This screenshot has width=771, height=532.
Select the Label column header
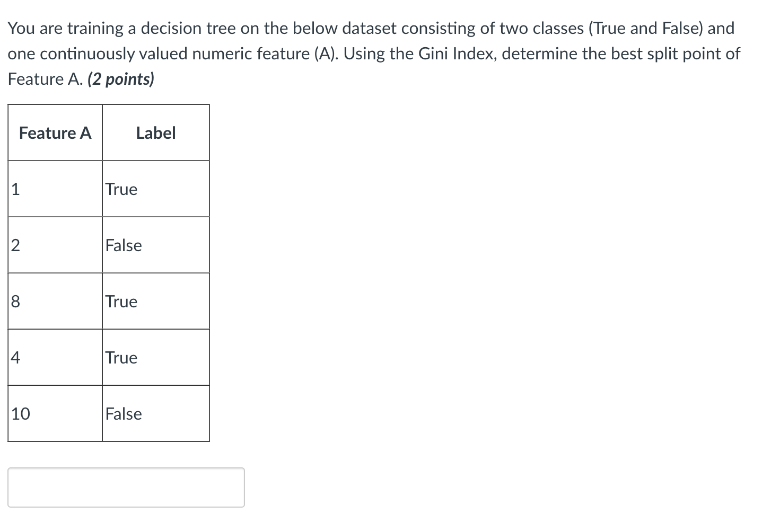coord(155,133)
